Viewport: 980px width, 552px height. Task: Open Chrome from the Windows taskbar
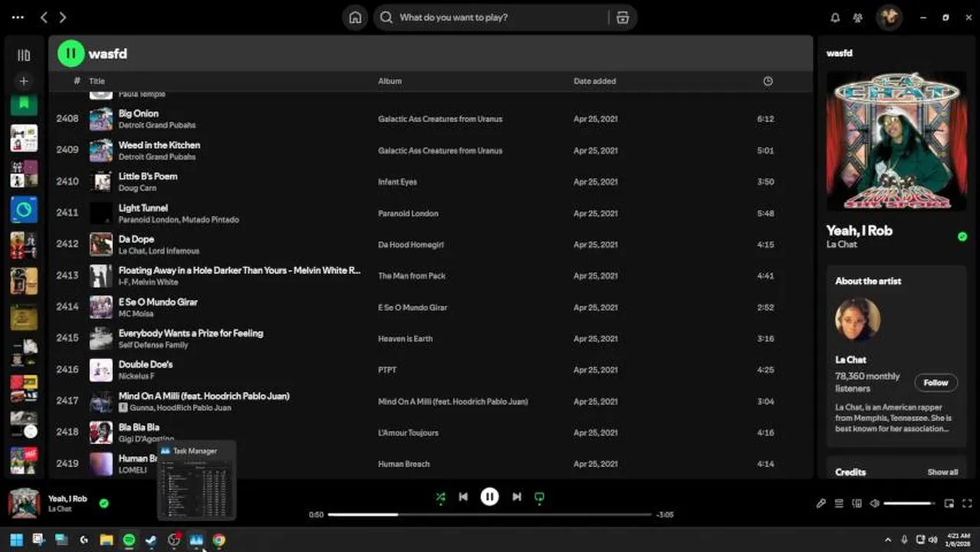(x=219, y=540)
